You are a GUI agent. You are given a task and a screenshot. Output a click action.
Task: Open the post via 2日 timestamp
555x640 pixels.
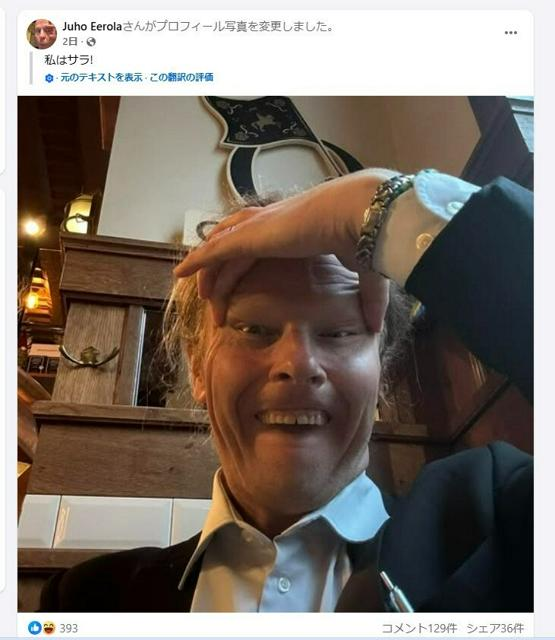point(69,42)
